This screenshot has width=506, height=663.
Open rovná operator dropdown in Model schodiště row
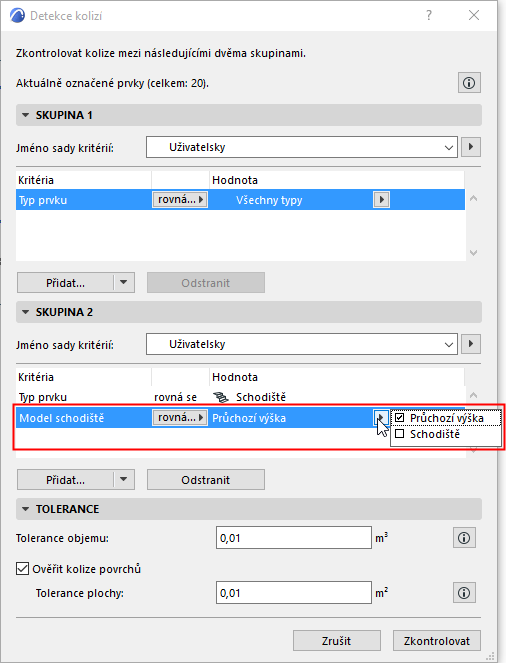tap(180, 418)
